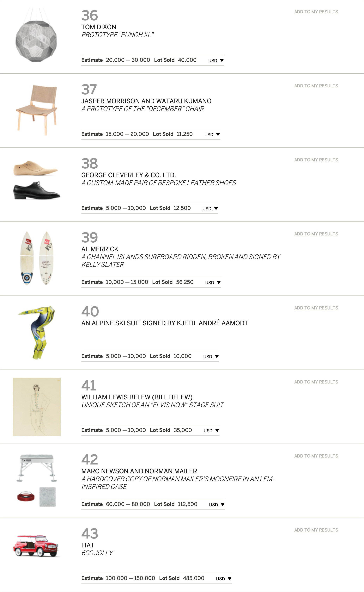Expand the currency selector on lot 39
This screenshot has width=364, height=592.
point(213,283)
